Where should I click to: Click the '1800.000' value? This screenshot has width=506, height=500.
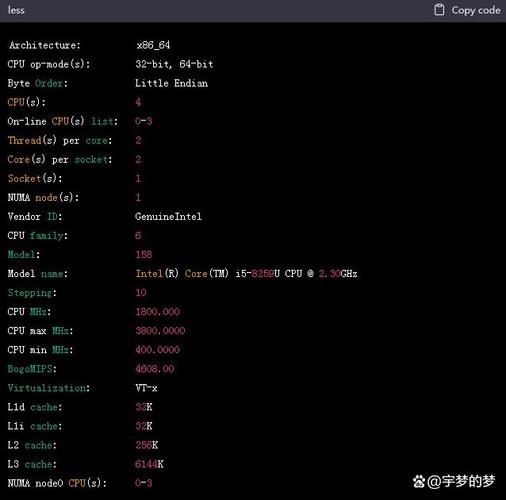[157, 312]
